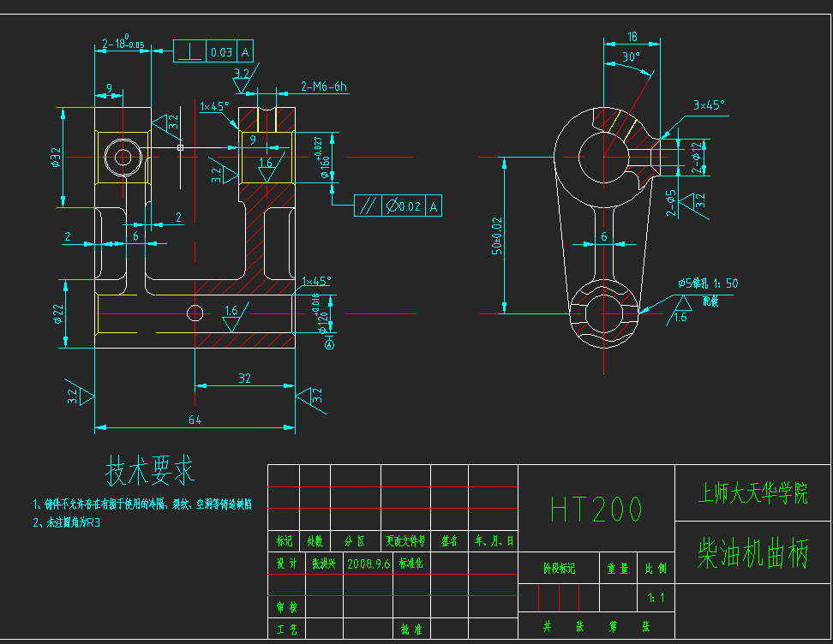Select the 2-18 toleranced dimension at top left
The image size is (833, 644).
pyautogui.click(x=123, y=43)
